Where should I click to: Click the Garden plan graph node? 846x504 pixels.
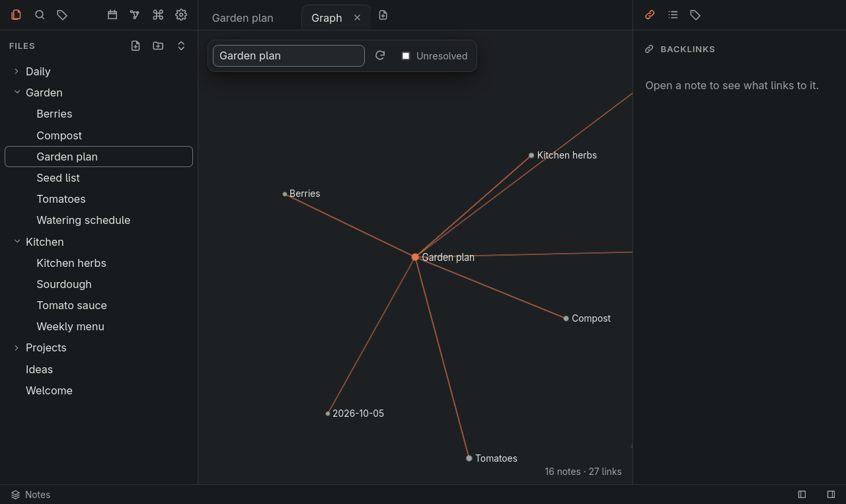click(415, 257)
